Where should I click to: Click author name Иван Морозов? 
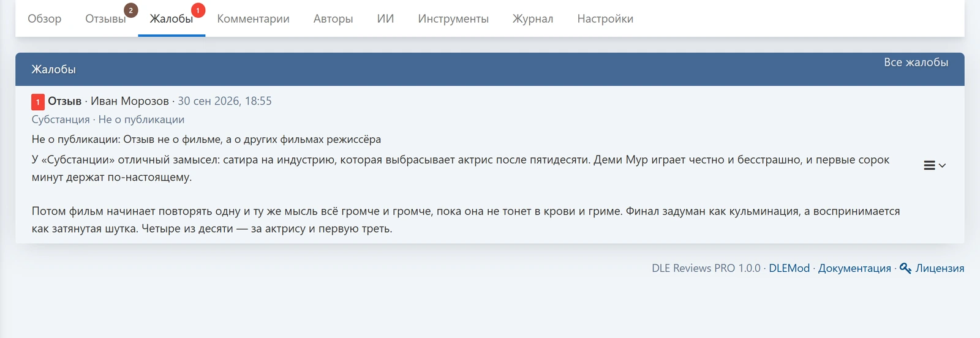(130, 101)
